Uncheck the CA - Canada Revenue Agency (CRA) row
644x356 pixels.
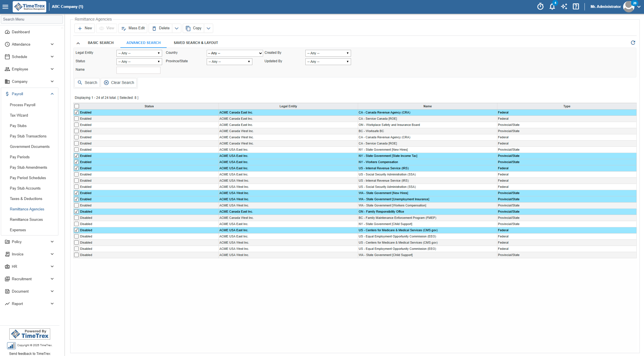[76, 112]
